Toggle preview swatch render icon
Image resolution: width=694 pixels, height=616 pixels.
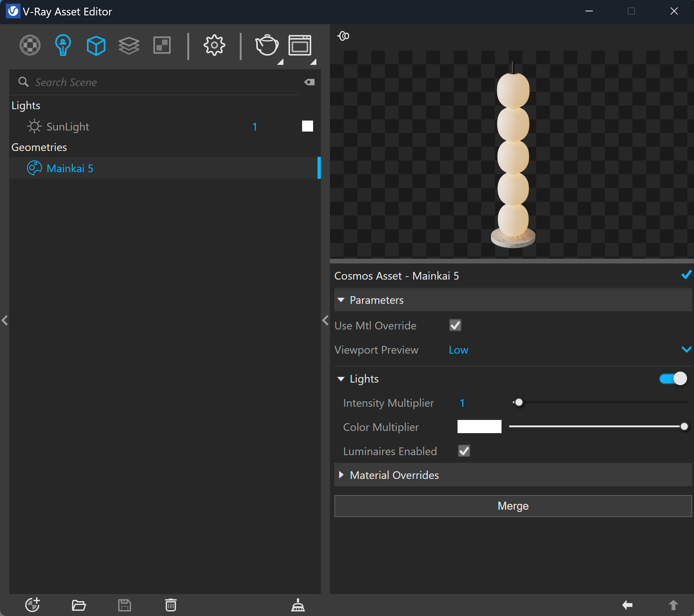click(344, 36)
